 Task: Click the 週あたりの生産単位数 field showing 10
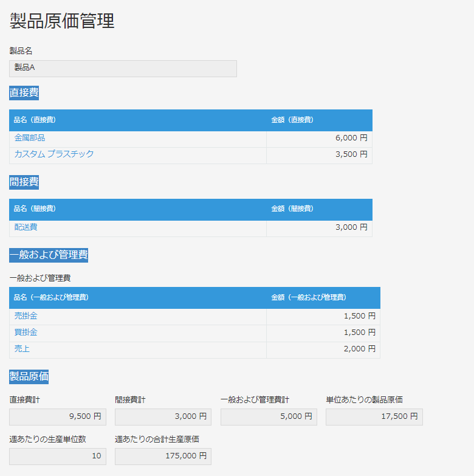(x=58, y=457)
